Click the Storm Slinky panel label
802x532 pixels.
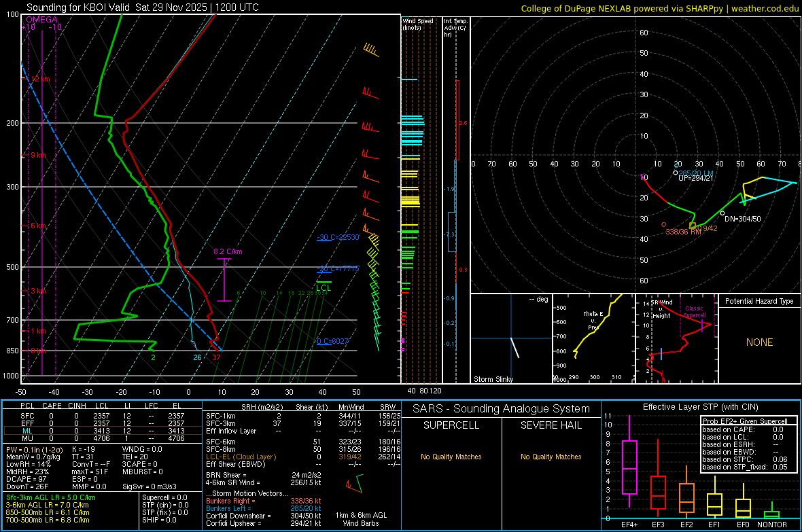[x=493, y=379]
